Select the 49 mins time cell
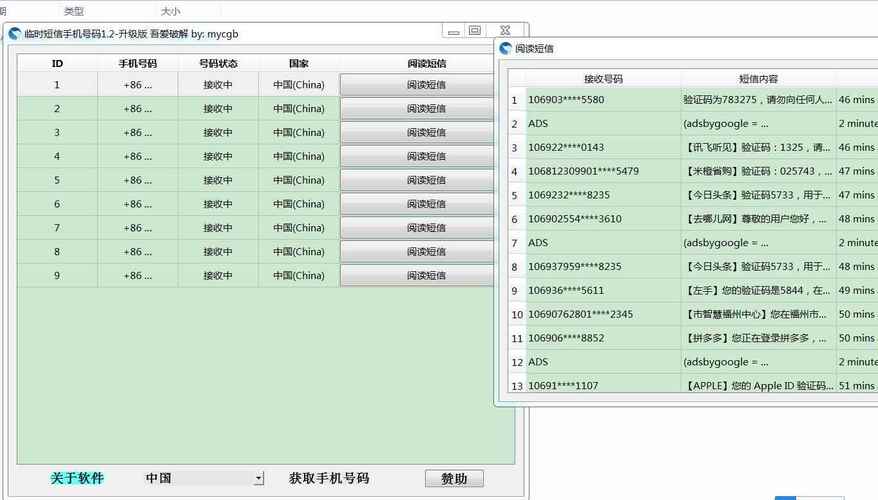Viewport: 878px width, 500px height. pyautogui.click(x=857, y=291)
